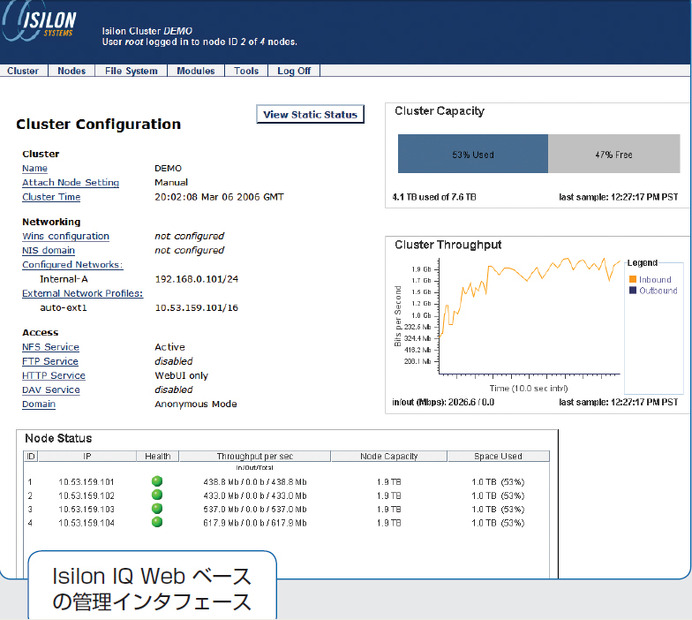The width and height of the screenshot is (692, 620).
Task: Click the 47% Free capacity bar
Action: (614, 154)
